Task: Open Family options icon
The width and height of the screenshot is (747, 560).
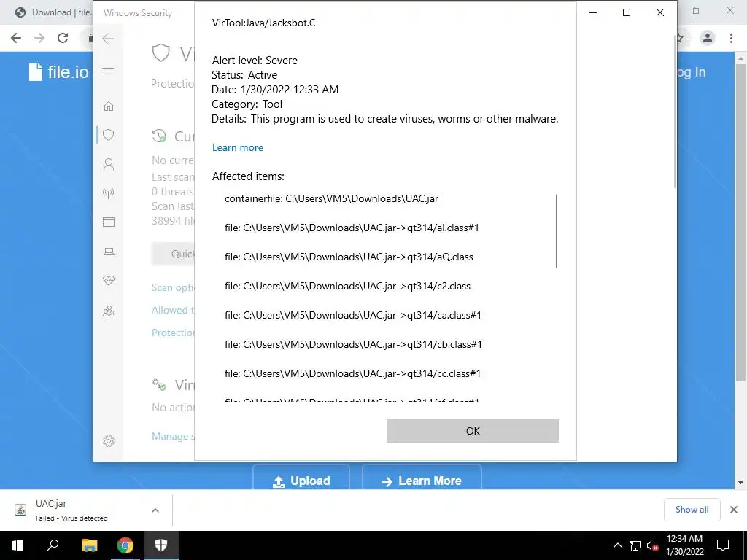Action: (x=109, y=311)
